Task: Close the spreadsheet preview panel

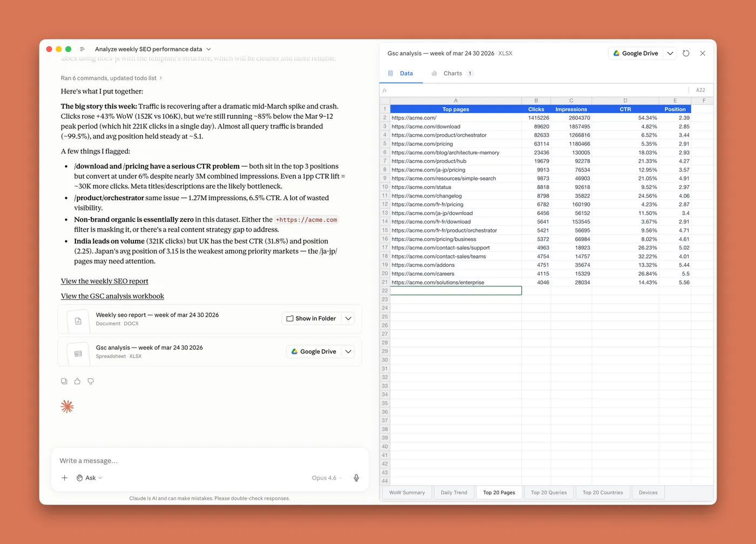Action: pos(703,53)
